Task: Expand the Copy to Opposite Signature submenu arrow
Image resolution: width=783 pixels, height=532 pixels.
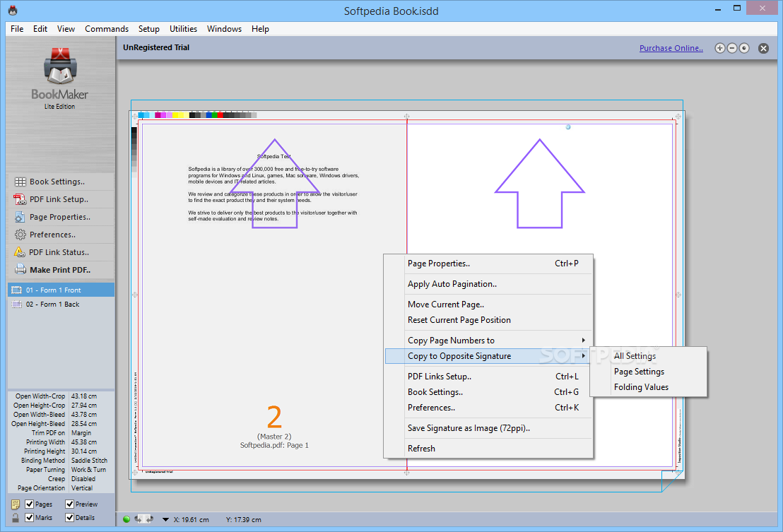Action: pyautogui.click(x=583, y=356)
